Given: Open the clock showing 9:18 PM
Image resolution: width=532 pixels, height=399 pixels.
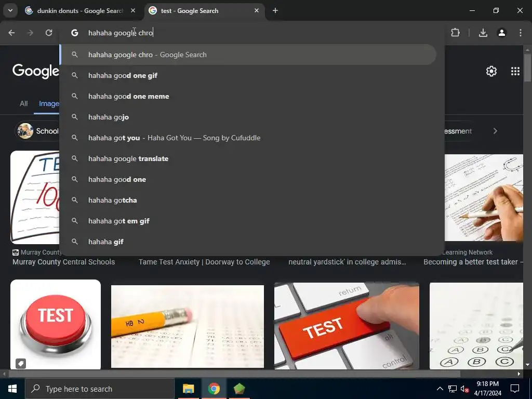Looking at the screenshot, I should (487, 389).
